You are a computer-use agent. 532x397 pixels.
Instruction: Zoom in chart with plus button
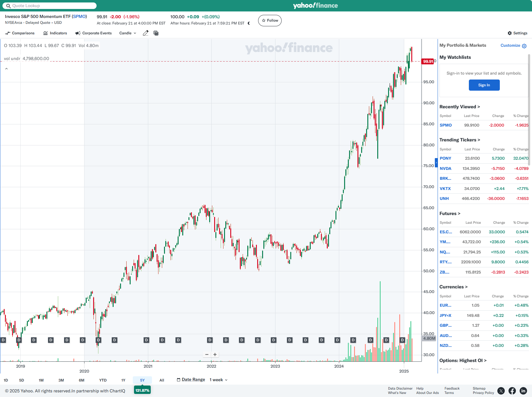click(x=215, y=355)
